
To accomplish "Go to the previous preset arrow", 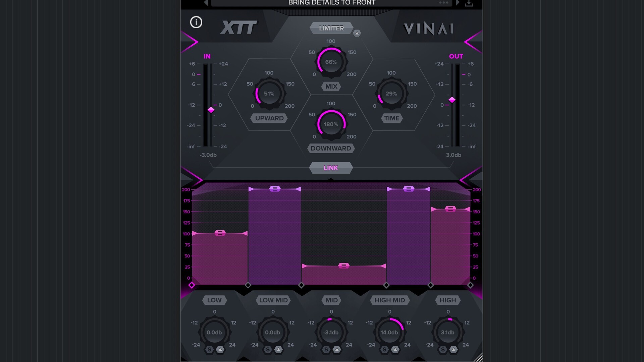I will (x=206, y=3).
